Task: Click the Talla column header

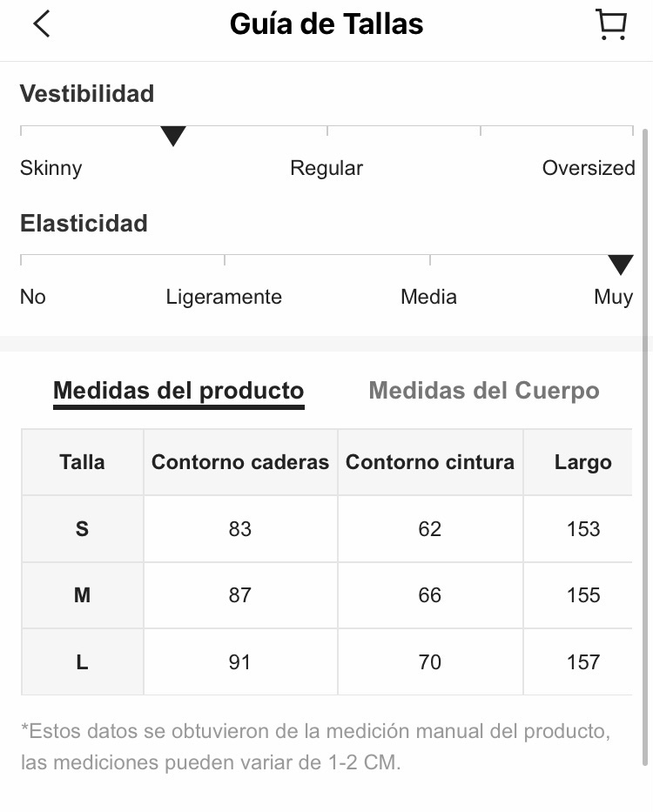Action: [x=83, y=462]
